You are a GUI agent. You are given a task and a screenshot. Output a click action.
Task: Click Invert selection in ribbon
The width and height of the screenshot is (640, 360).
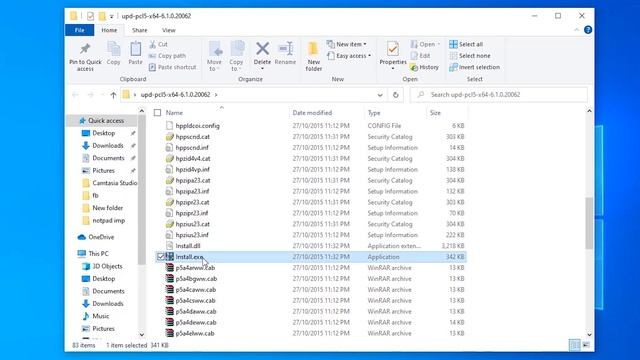[474, 67]
